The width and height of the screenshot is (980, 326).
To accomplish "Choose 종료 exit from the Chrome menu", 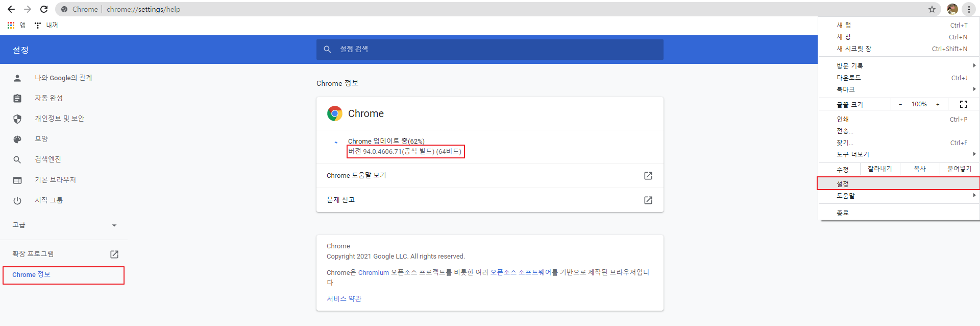I will pyautogui.click(x=899, y=213).
